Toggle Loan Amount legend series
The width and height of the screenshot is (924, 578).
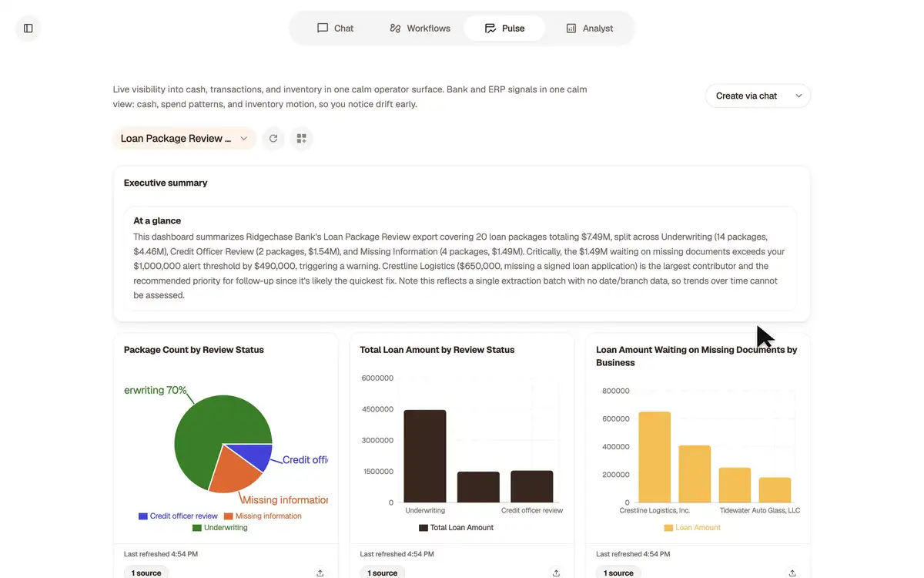(x=692, y=528)
